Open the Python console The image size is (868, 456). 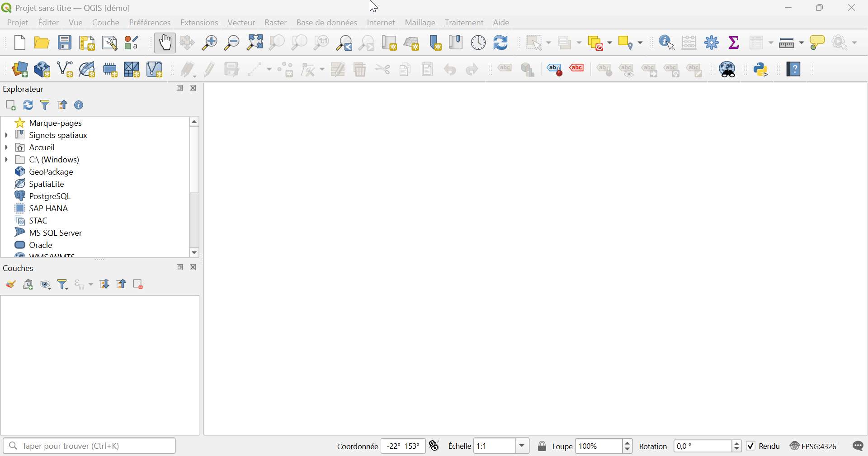tap(762, 70)
